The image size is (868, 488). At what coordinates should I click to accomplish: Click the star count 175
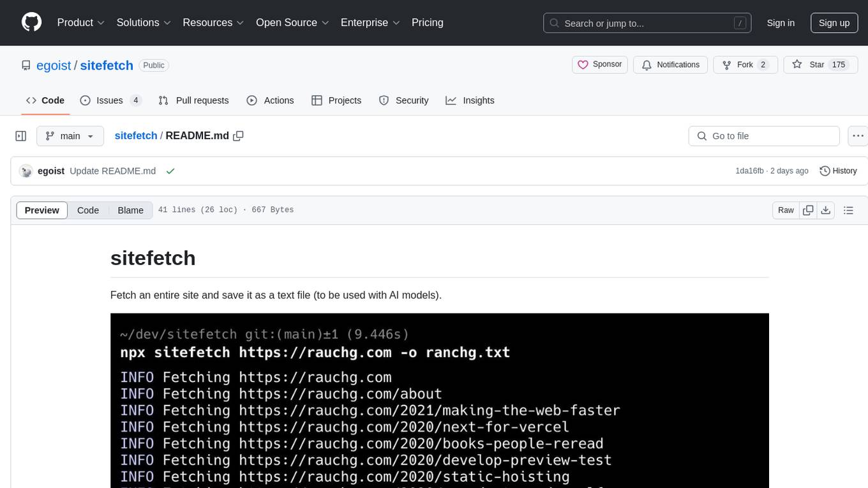pyautogui.click(x=839, y=65)
